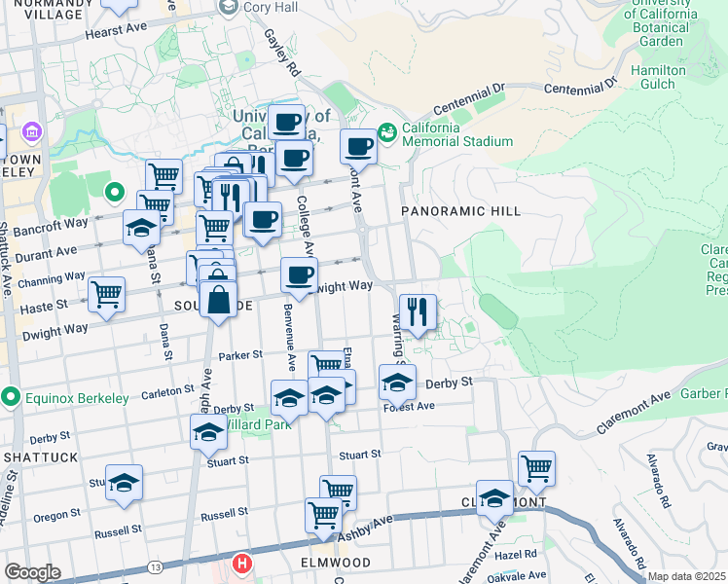728x584 pixels.
Task: Open the graduation cap marker at Willard Park
Action: coord(289,399)
